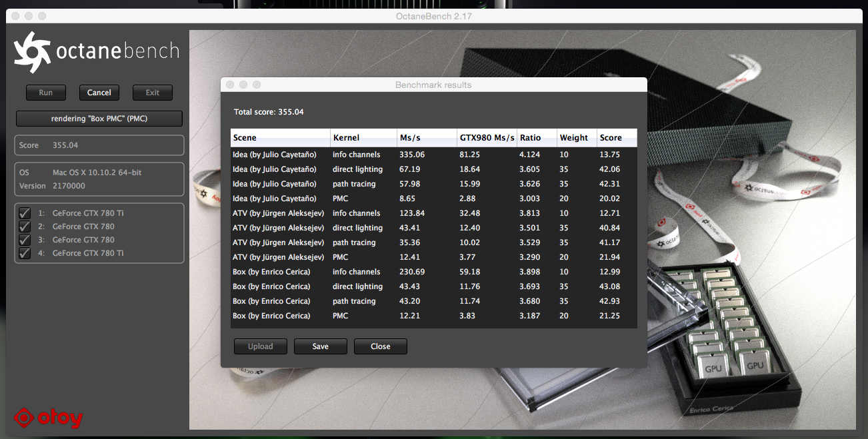The image size is (868, 439).
Task: Click the ratio value 3.187
Action: 530,316
